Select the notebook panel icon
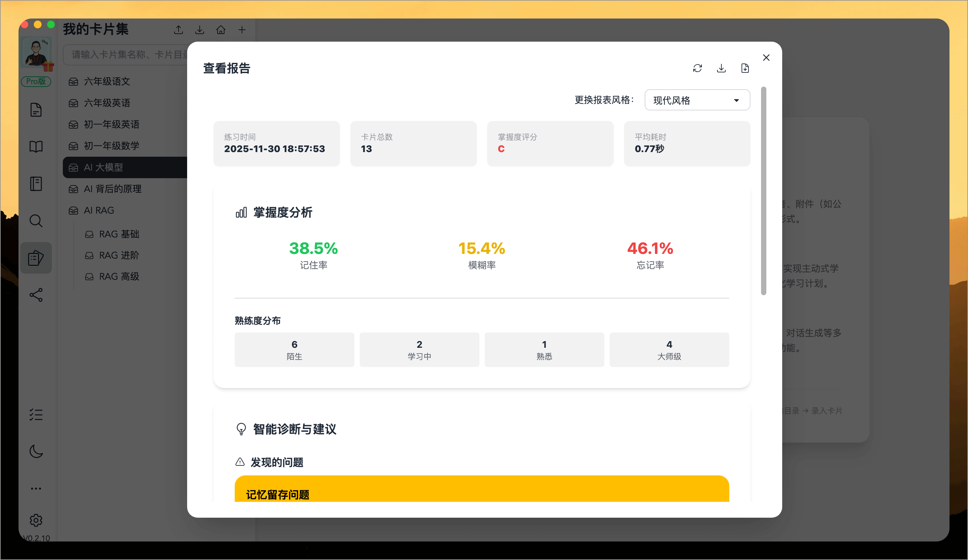 click(36, 183)
